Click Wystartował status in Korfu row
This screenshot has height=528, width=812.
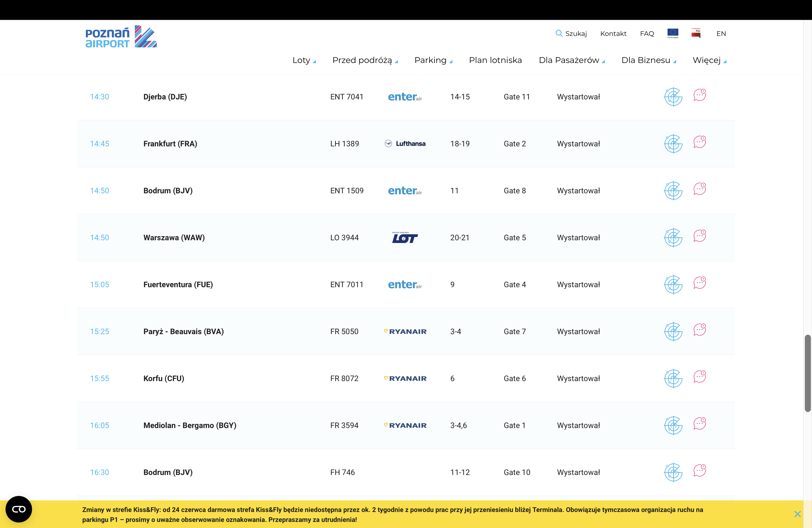tap(579, 378)
